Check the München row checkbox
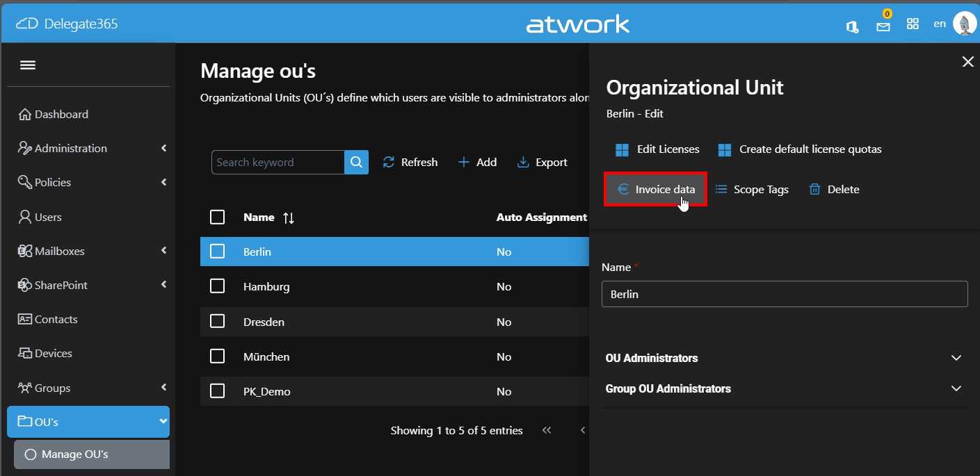Viewport: 980px width, 476px height. coord(217,356)
